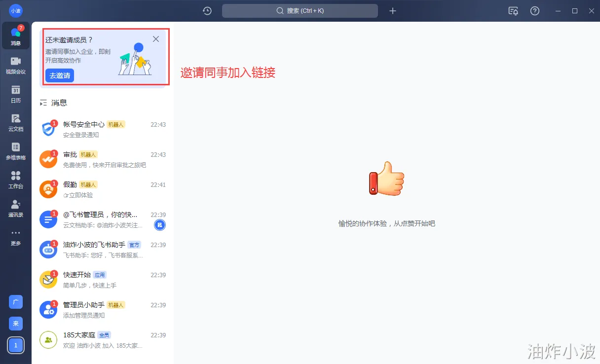Screen dimensions: 600x364
Task: Click the 帐号安全中心 shield avatar
Action: 48,129
